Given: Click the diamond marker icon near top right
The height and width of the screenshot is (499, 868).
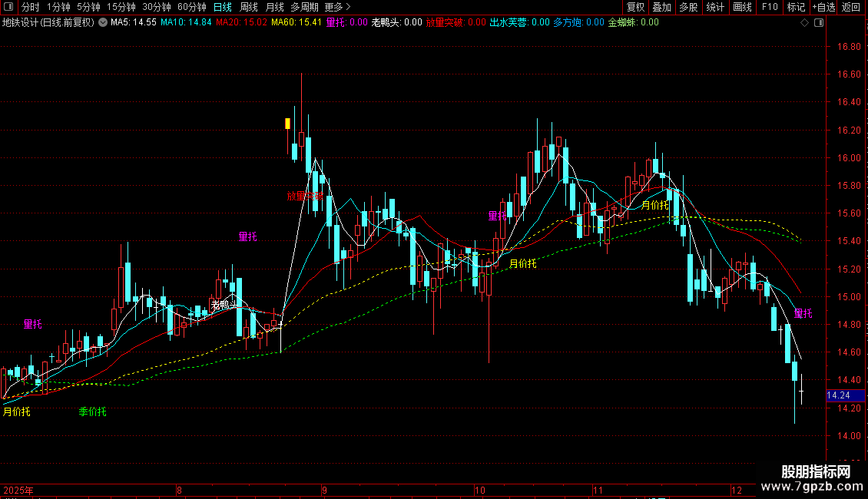Looking at the screenshot, I should click(805, 23).
